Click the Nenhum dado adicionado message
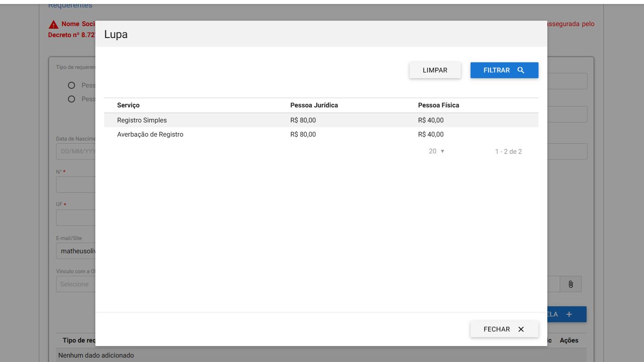644x362 pixels. tap(96, 355)
